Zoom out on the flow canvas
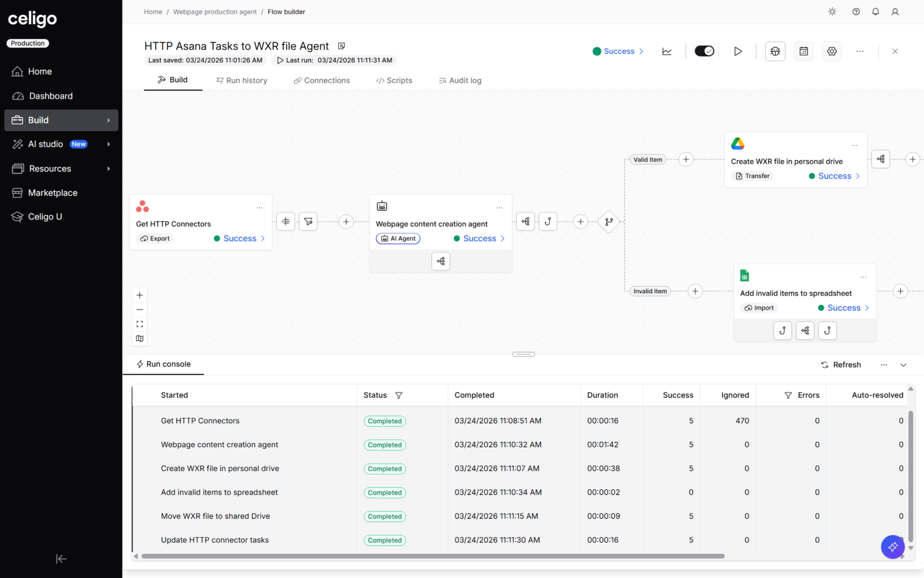The image size is (924, 578). click(140, 309)
